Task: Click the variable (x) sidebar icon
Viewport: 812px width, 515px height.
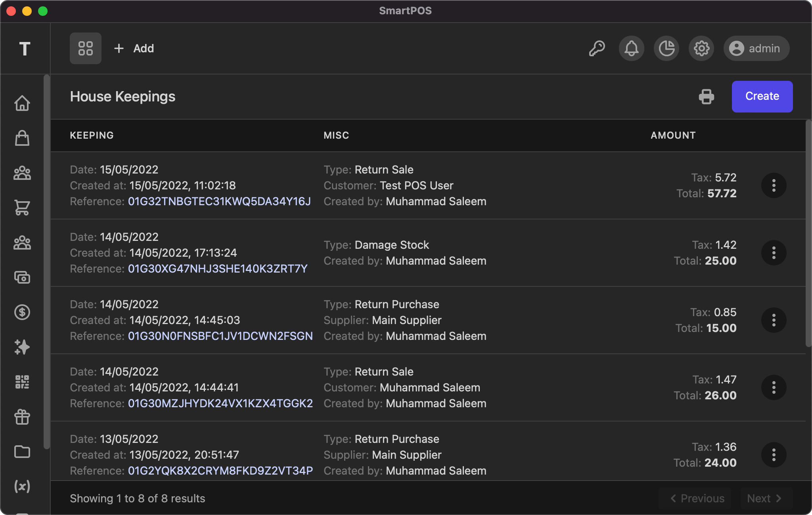Action: [22, 486]
